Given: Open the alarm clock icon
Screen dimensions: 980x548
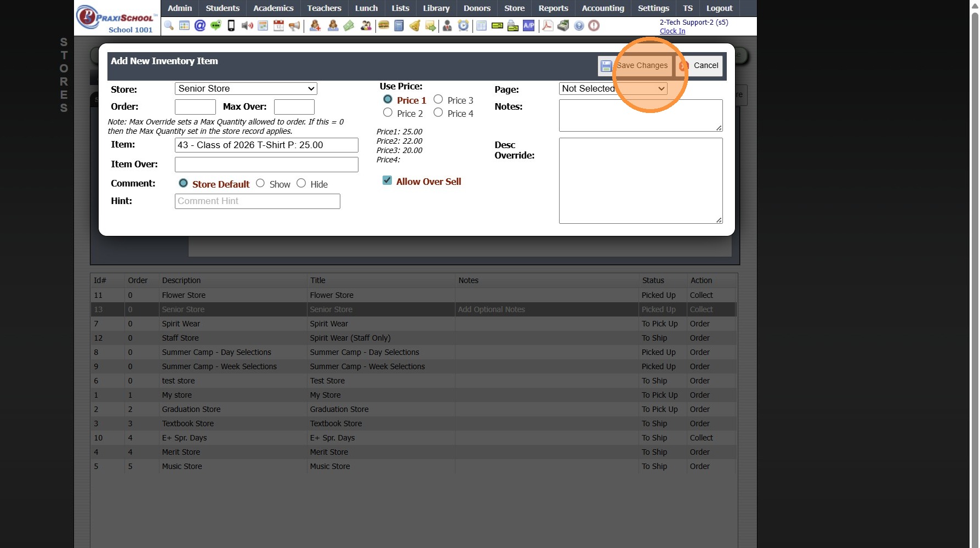Looking at the screenshot, I should (x=464, y=26).
